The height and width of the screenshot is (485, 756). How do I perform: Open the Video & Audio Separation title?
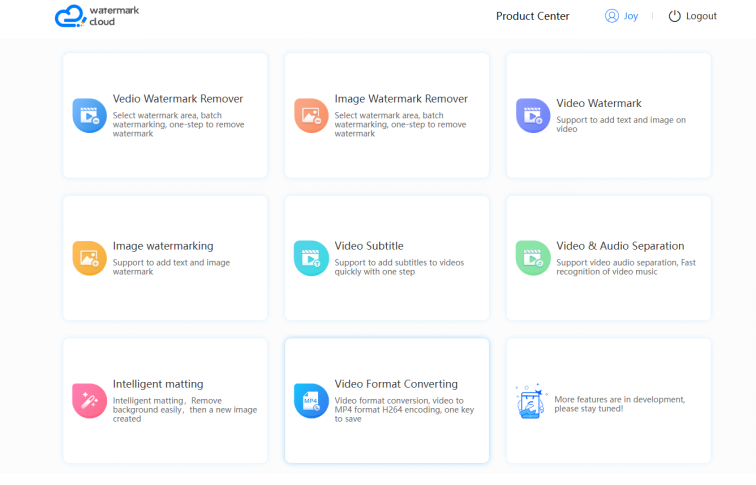[620, 246]
